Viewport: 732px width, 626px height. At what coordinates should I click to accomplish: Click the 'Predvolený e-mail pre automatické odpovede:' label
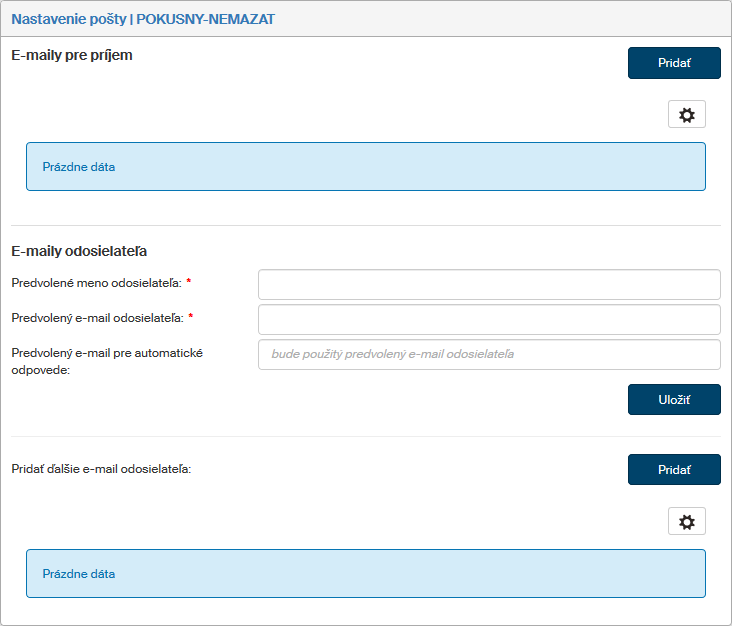[107, 360]
